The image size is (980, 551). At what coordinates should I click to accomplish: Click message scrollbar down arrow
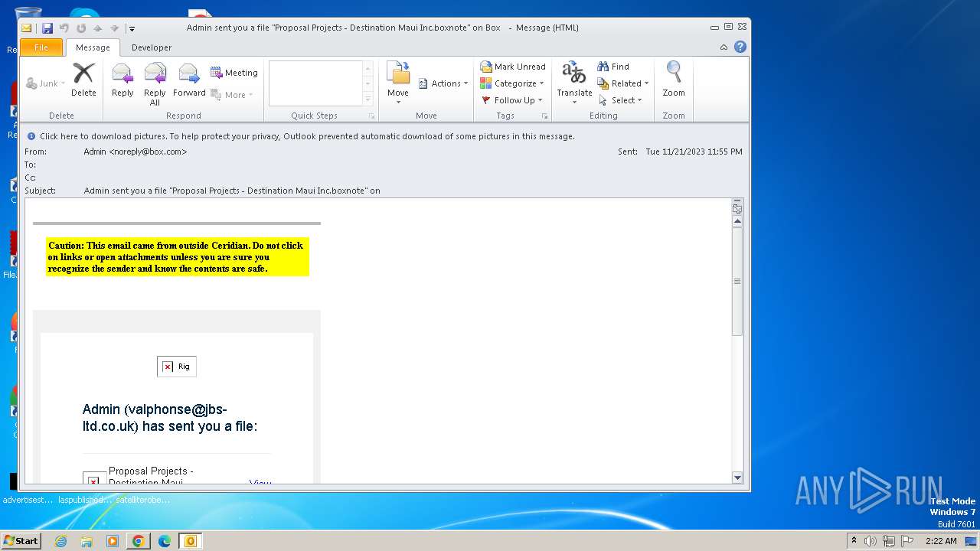point(737,478)
